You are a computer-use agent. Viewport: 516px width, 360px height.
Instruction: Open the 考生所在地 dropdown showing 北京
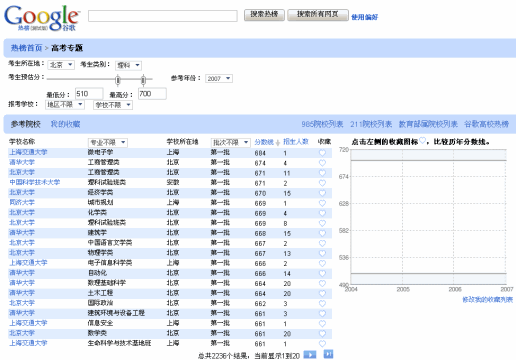tap(61, 65)
